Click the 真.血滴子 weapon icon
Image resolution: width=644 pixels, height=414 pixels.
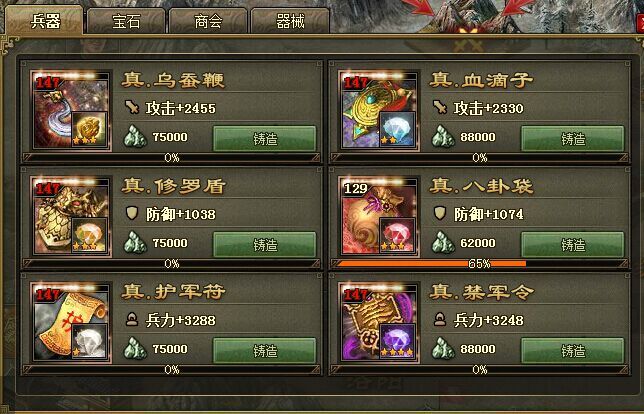tap(379, 110)
